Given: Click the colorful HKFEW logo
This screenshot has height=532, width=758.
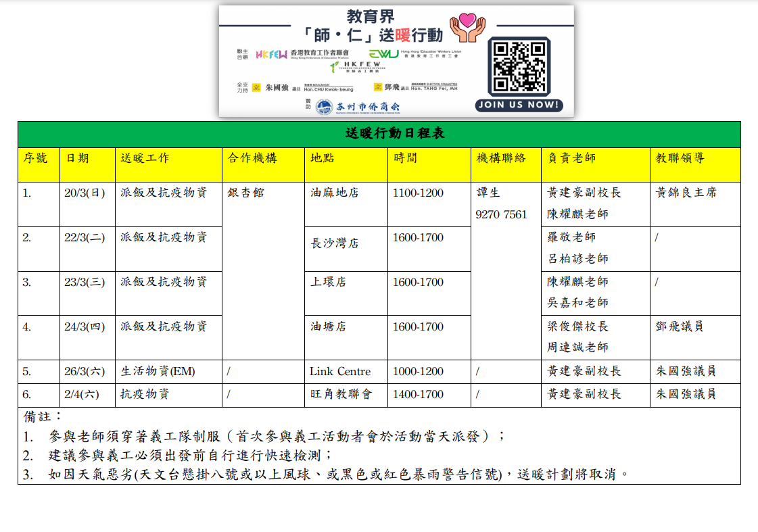Looking at the screenshot, I should pos(271,54).
